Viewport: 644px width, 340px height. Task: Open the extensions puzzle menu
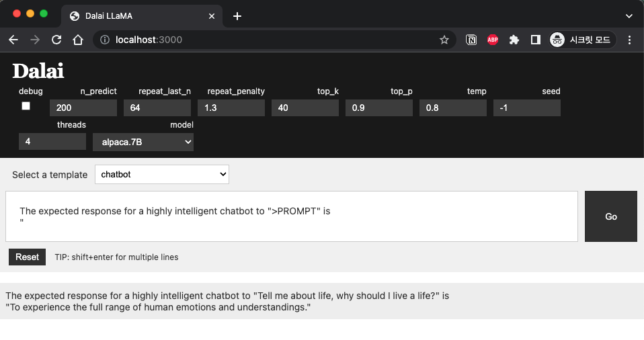[514, 40]
